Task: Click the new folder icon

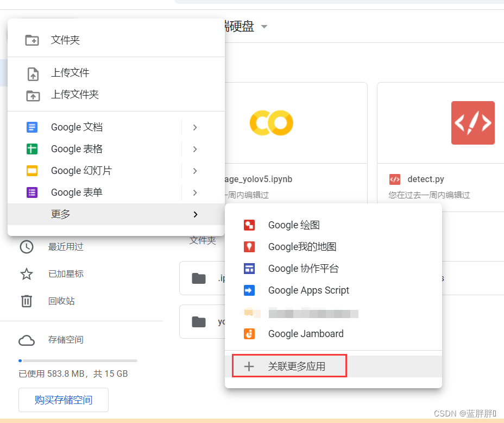Action: [32, 40]
